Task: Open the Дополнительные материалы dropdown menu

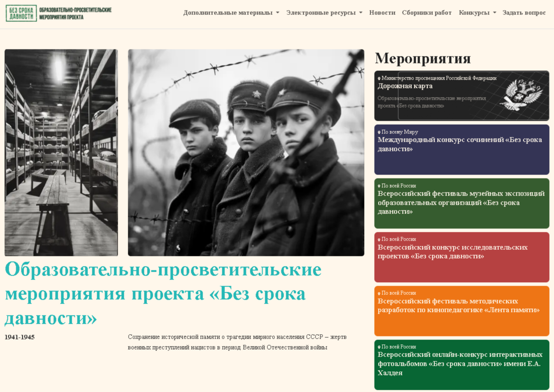Action: [231, 13]
